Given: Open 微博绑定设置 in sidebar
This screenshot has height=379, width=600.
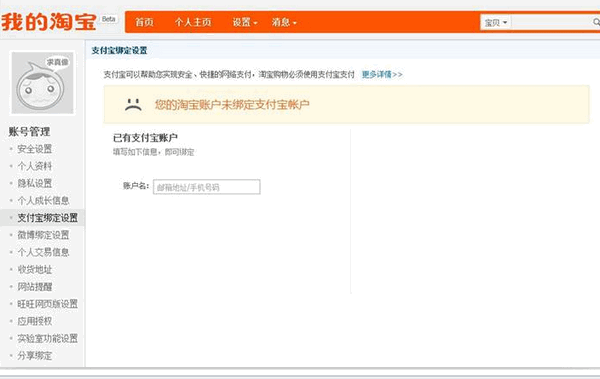Looking at the screenshot, I should [43, 235].
